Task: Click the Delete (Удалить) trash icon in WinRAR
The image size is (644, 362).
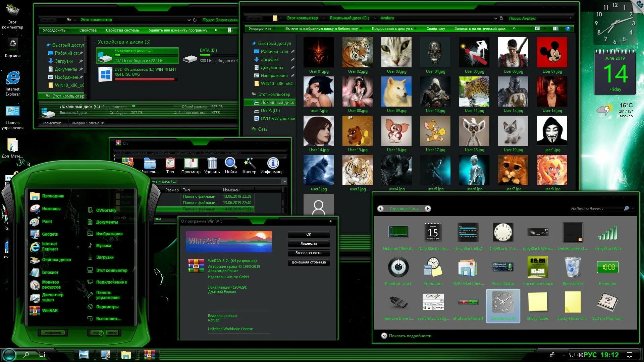Action: click(x=212, y=164)
